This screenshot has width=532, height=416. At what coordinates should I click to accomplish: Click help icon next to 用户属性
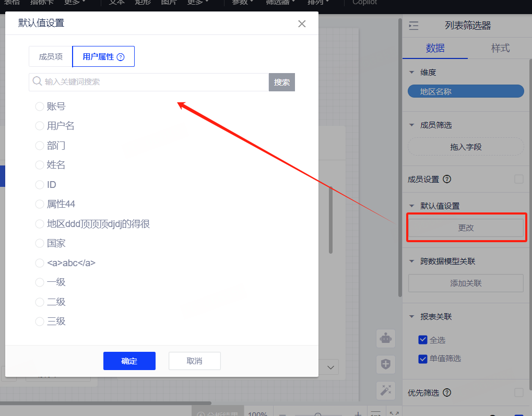[x=121, y=57]
